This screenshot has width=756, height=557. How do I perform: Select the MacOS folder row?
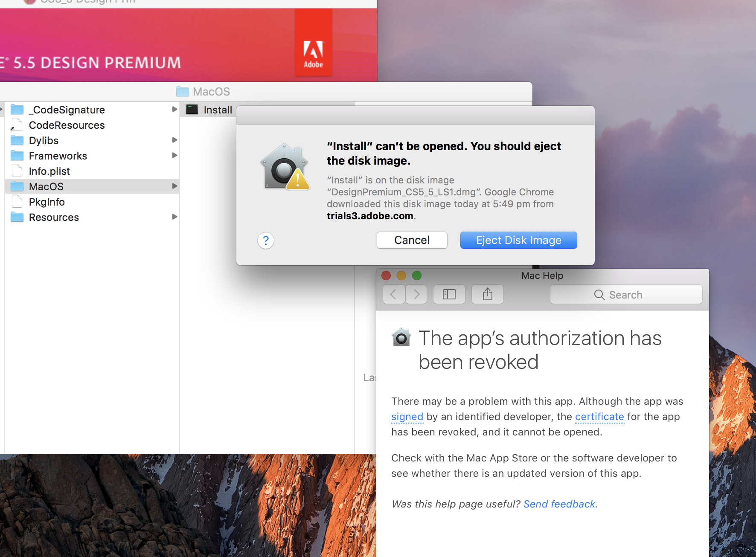point(92,186)
